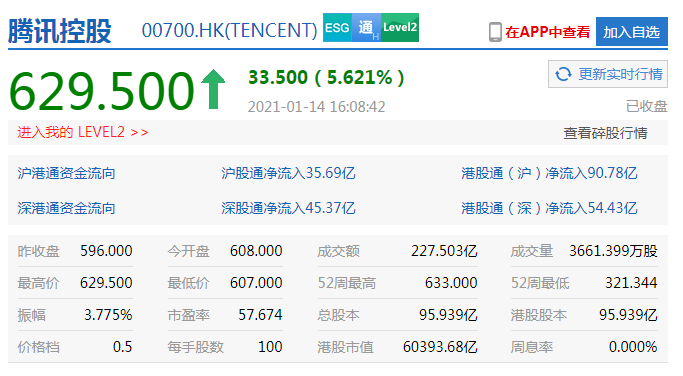The image size is (683, 376).
Task: Click the 52周最高 label
Action: click(347, 283)
